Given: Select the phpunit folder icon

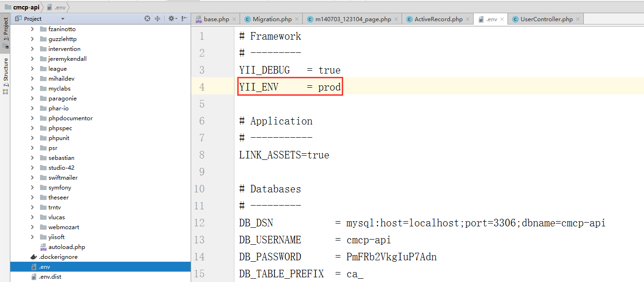Looking at the screenshot, I should pos(43,138).
